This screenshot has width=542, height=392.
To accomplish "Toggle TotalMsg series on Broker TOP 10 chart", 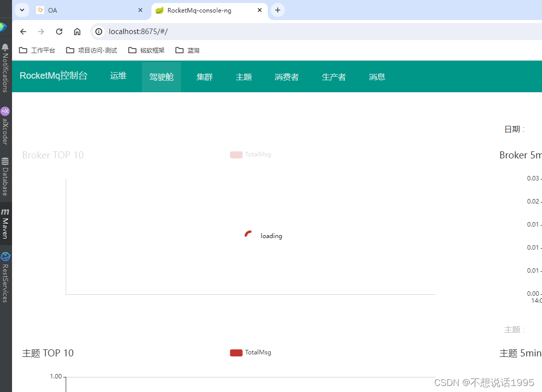I will click(250, 154).
